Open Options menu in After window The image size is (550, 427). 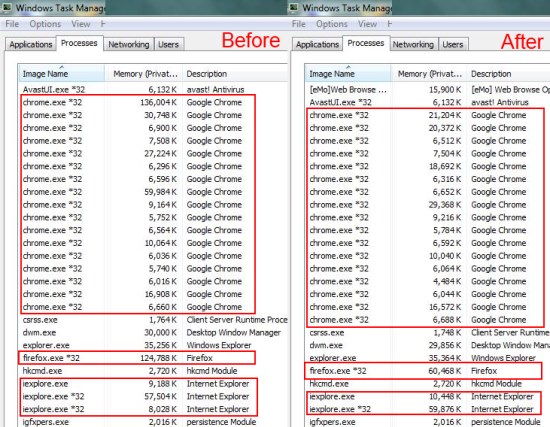[x=332, y=24]
